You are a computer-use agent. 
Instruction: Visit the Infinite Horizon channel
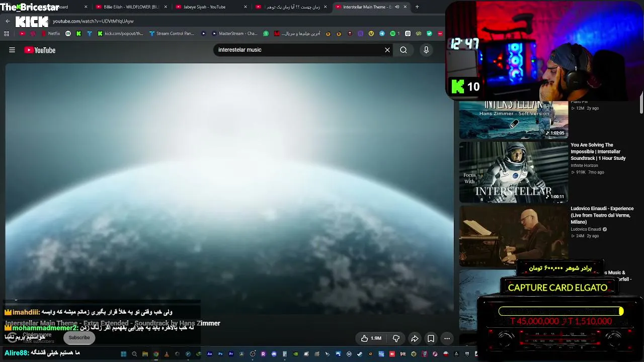584,165
